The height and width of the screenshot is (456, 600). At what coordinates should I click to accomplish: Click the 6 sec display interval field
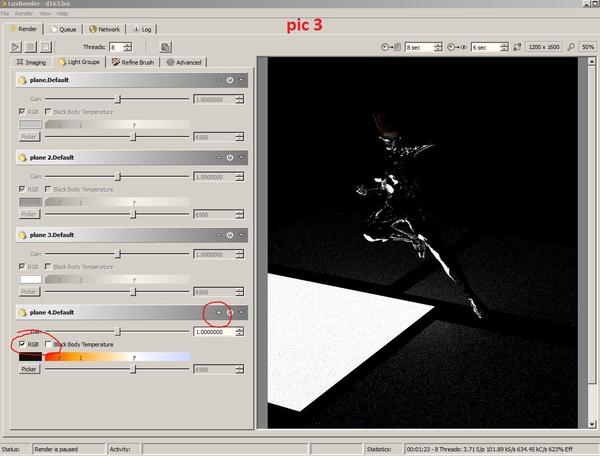click(x=489, y=47)
